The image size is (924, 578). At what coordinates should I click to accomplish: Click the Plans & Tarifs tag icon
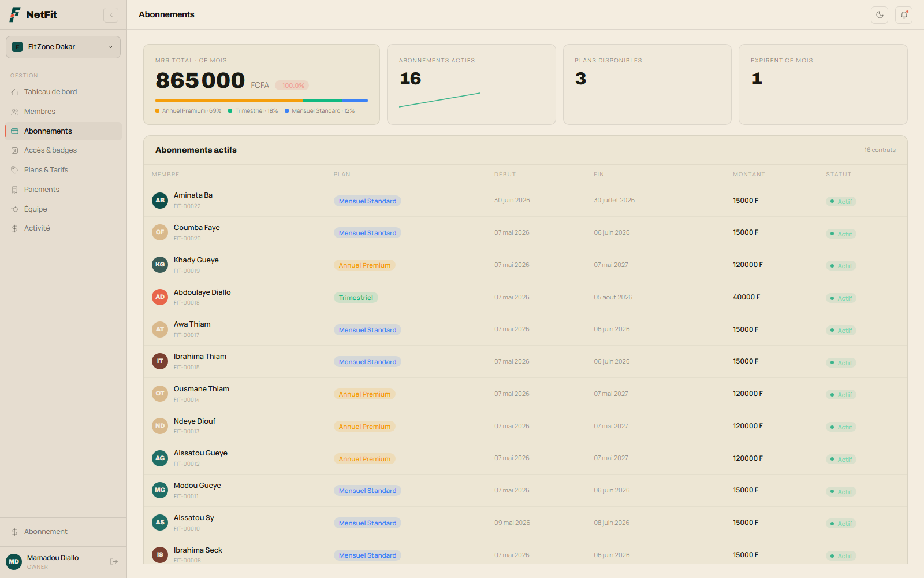click(15, 170)
